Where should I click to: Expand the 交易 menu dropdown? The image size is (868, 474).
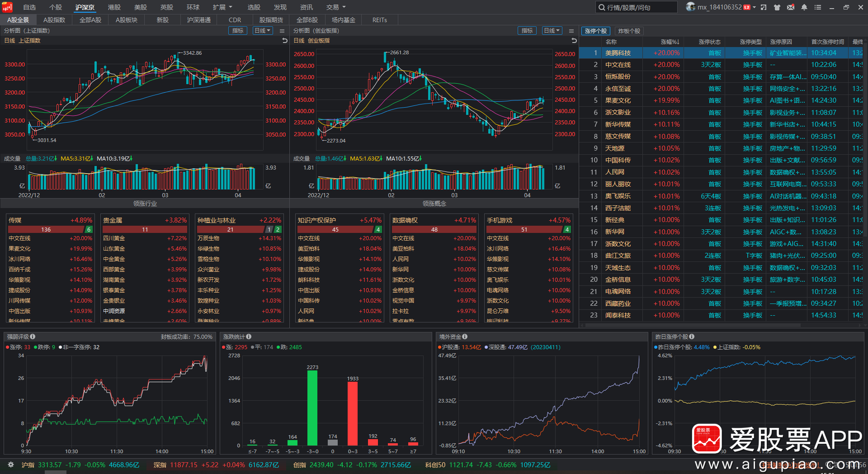pos(336,7)
